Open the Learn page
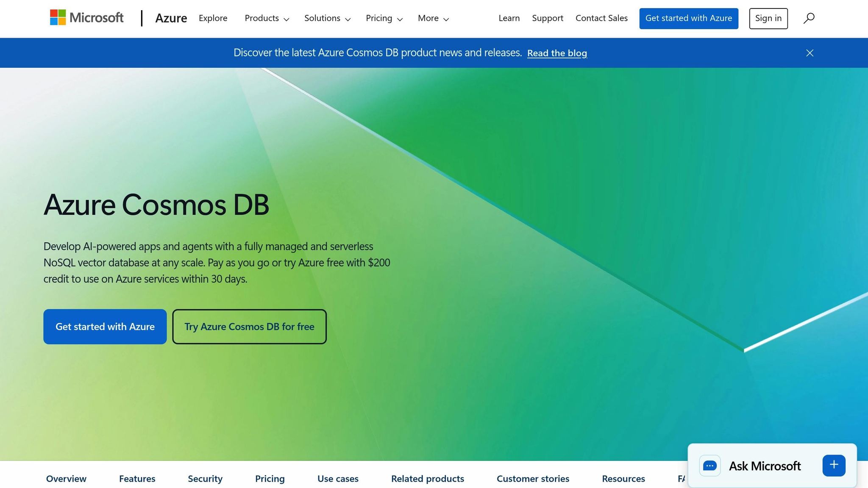 click(509, 18)
